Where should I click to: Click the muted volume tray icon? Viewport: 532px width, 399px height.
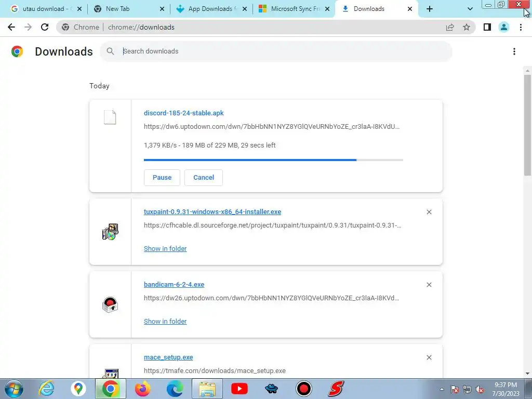480,390
